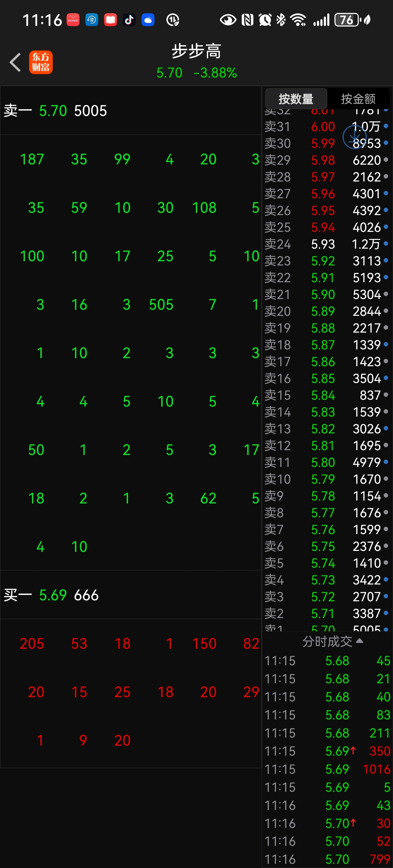Tap the Wi-Fi status icon

(299, 20)
